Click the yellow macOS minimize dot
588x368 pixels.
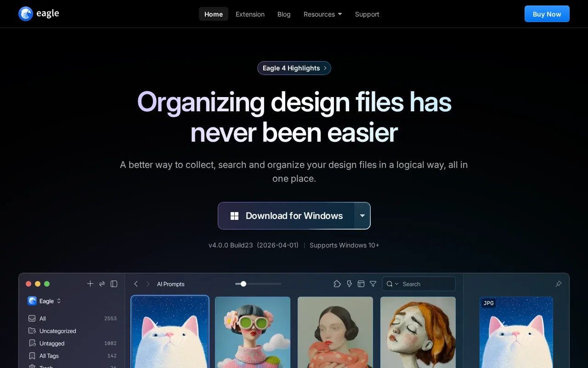point(38,284)
